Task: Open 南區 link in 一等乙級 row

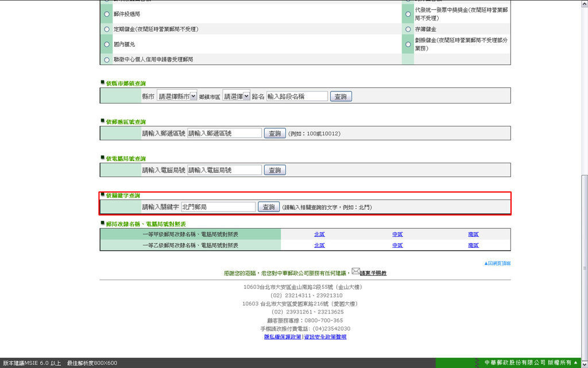Action: [x=473, y=245]
